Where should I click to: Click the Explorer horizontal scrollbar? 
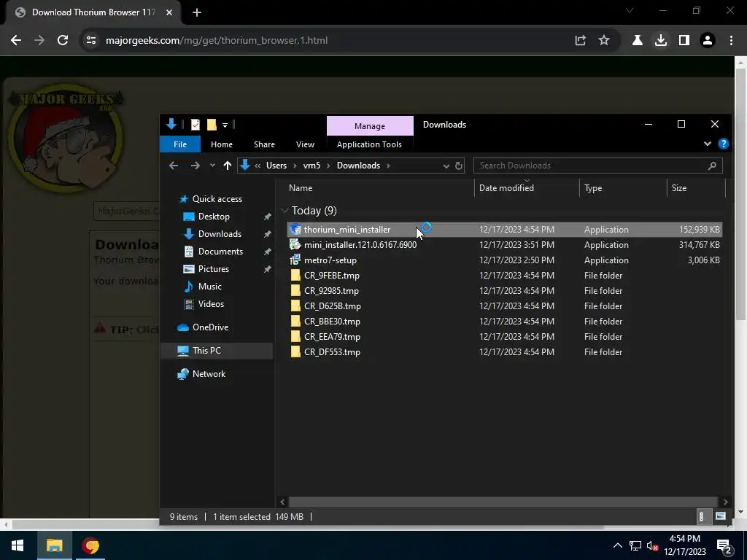(503, 502)
